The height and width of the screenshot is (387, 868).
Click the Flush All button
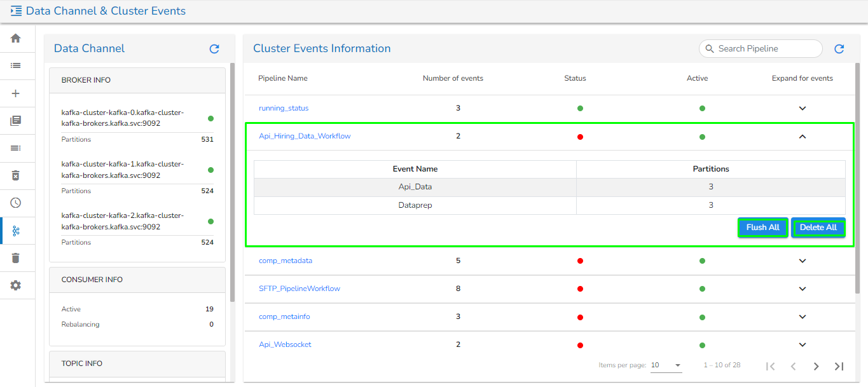[762, 227]
